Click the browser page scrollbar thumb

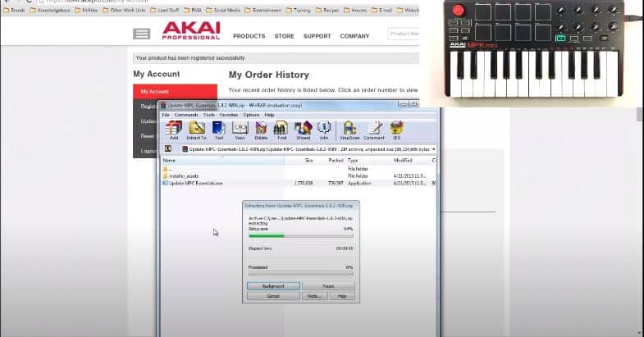(640, 115)
